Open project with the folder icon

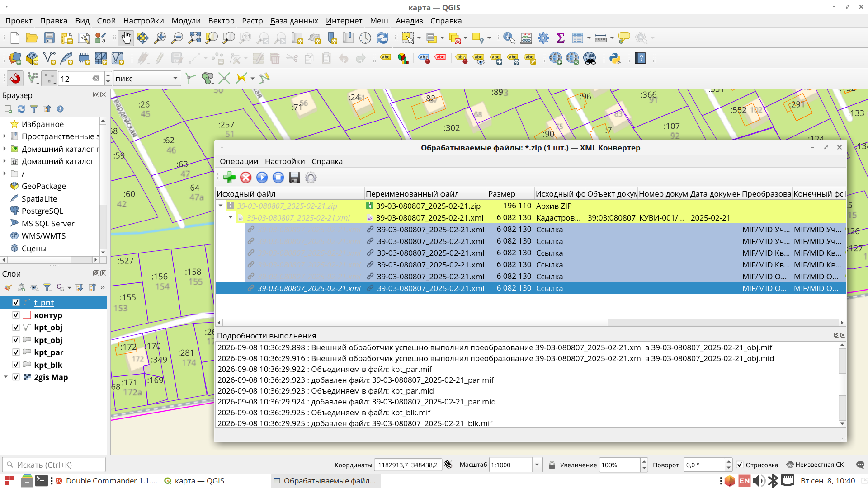[x=32, y=38]
